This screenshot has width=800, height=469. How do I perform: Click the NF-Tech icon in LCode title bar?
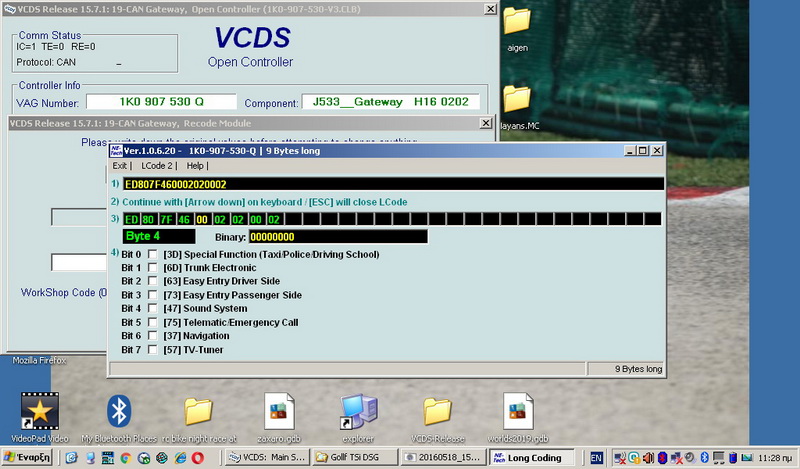coord(116,151)
